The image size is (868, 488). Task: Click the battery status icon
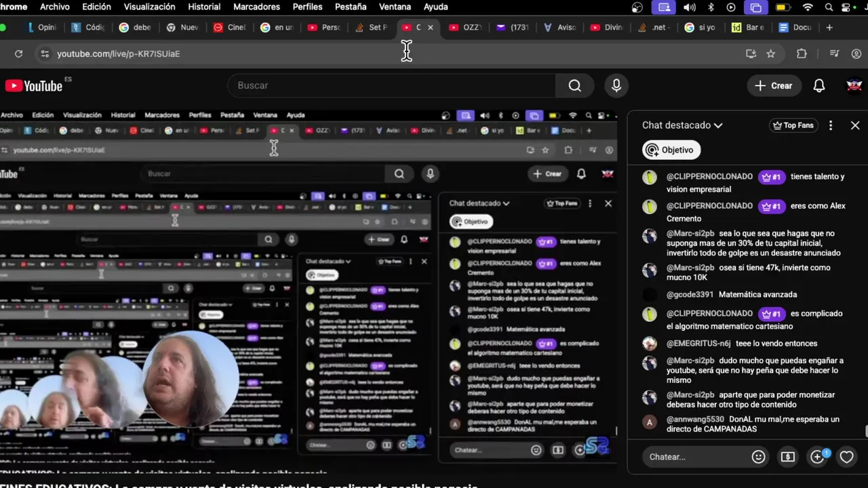(x=783, y=7)
